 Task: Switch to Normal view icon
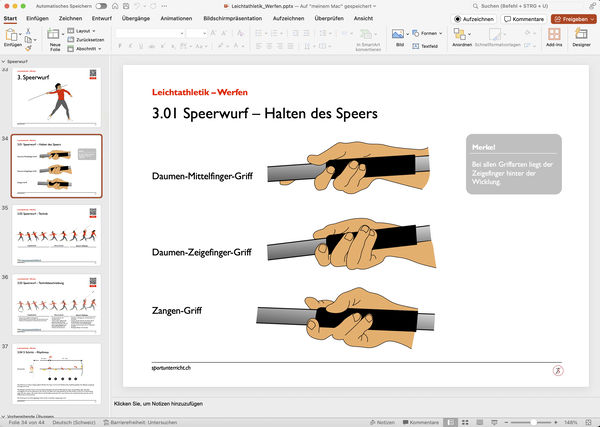click(x=451, y=422)
